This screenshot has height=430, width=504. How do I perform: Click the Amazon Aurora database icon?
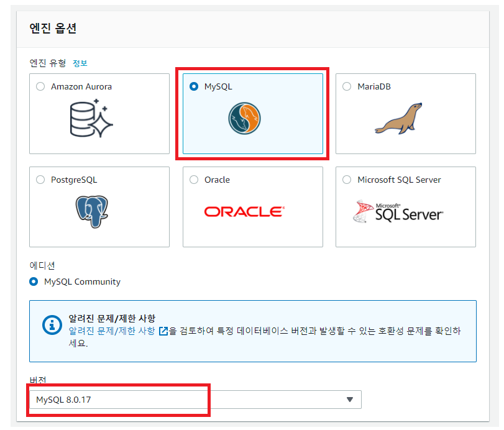coord(91,118)
